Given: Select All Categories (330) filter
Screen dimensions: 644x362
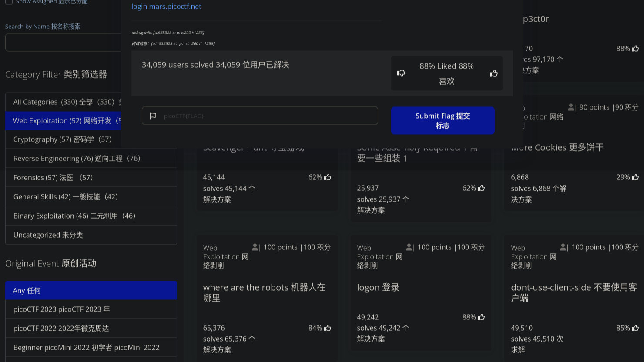Looking at the screenshot, I should pyautogui.click(x=63, y=102).
